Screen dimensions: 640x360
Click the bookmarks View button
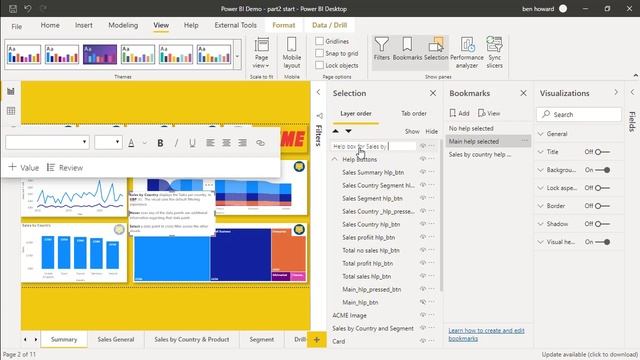point(489,113)
